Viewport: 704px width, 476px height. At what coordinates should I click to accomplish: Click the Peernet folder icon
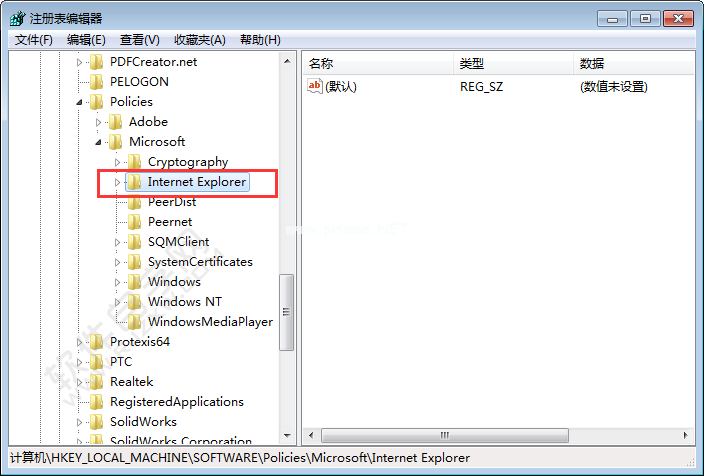point(134,221)
